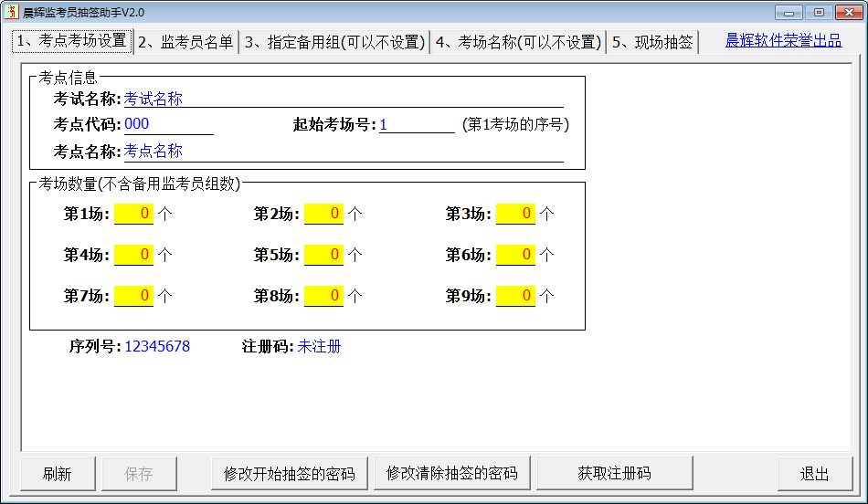
Task: Click 修改清除抽签的密码 button
Action: pos(451,473)
